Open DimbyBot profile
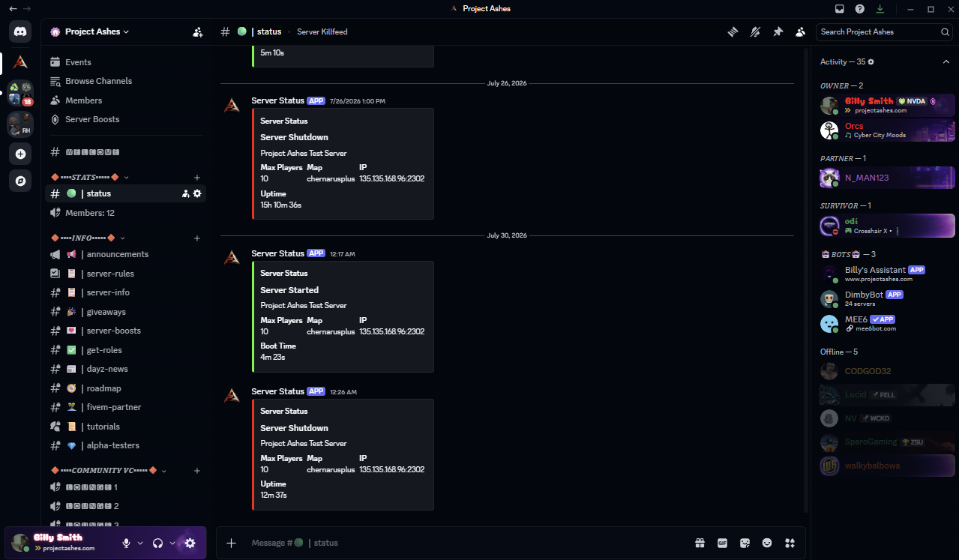959x560 pixels. pyautogui.click(x=887, y=299)
